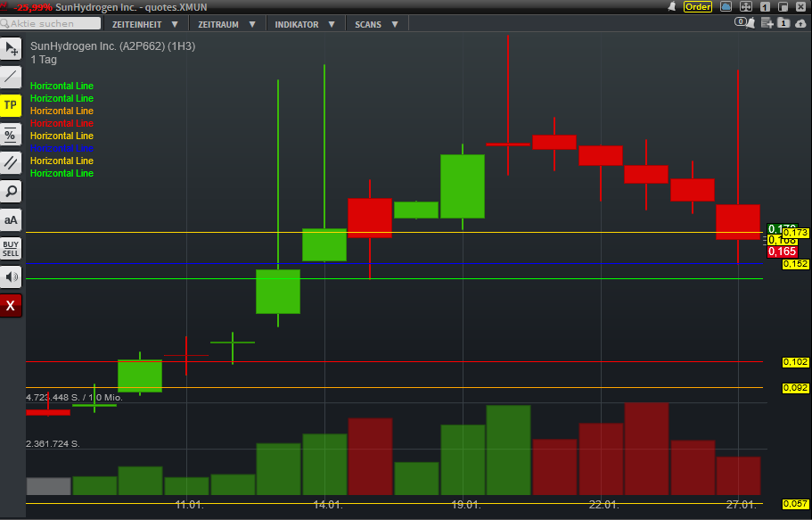
Task: Click the window restore icon in title bar
Action: (783, 7)
